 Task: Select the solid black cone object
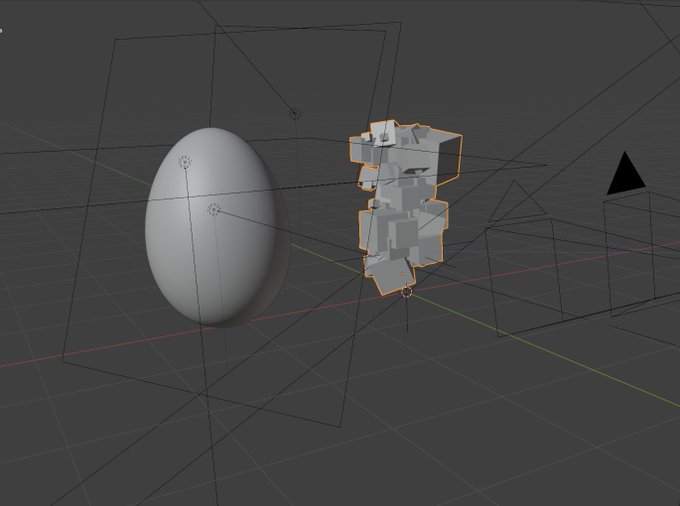point(626,173)
